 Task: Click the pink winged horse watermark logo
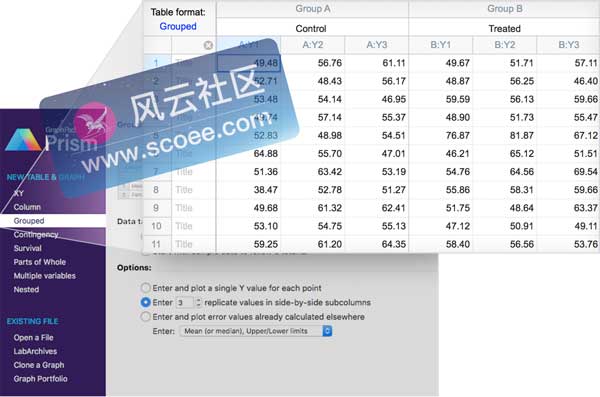tap(95, 123)
